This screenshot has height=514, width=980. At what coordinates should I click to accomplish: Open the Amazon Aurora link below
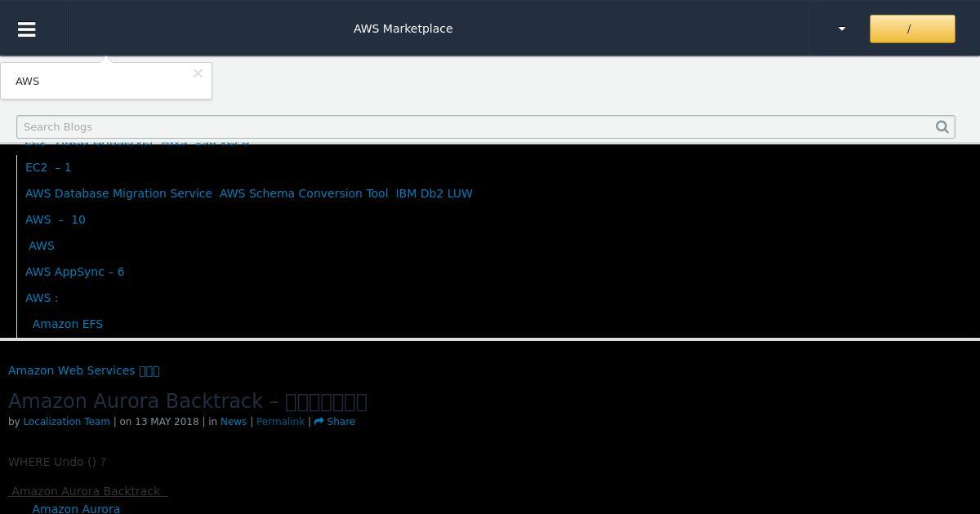coord(76,508)
